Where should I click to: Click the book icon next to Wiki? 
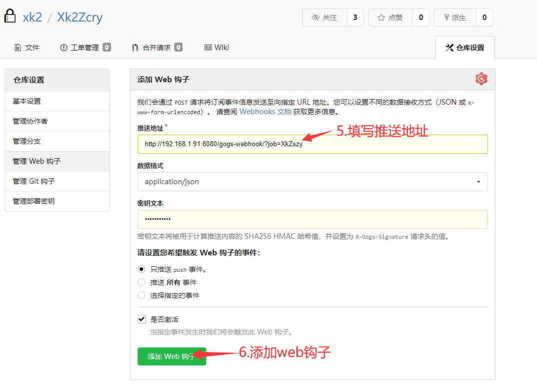208,47
